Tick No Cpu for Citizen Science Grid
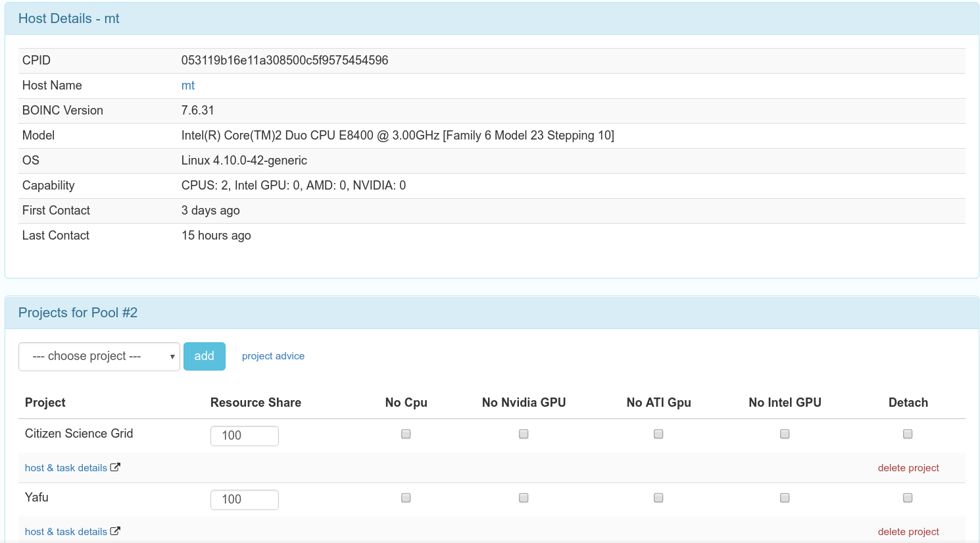The image size is (980, 543). point(406,434)
